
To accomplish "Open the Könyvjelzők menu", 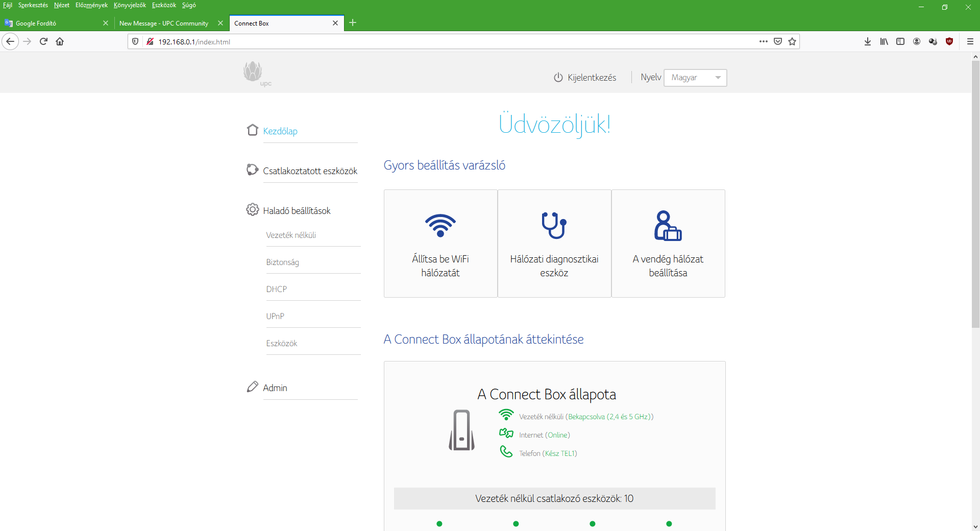I will point(130,5).
